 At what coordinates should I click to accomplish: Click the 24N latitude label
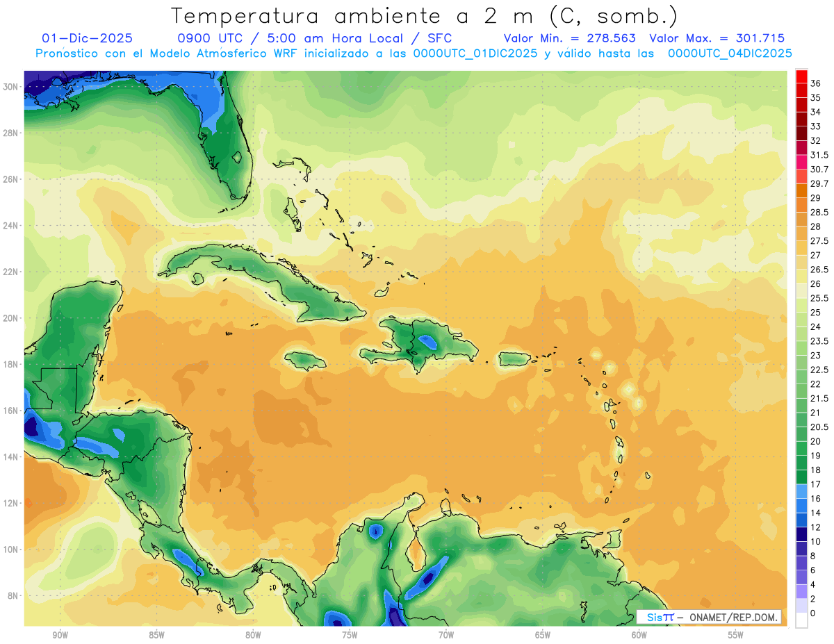[x=12, y=226]
